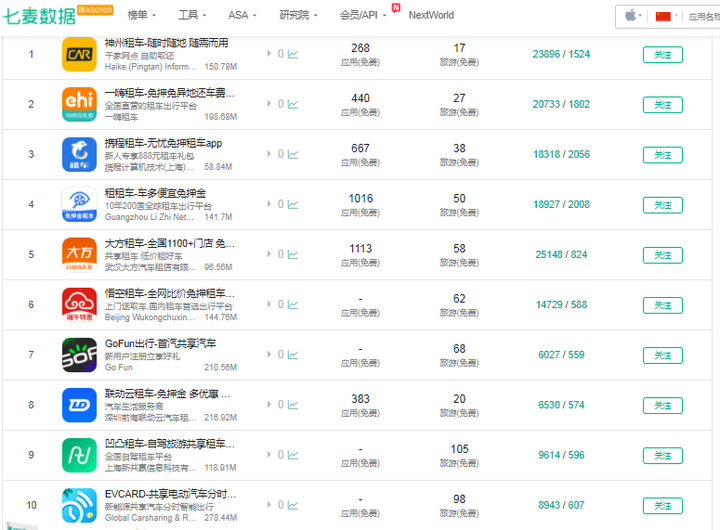Open the 携程租车 app icon
Image resolution: width=720 pixels, height=530 pixels.
(x=79, y=154)
